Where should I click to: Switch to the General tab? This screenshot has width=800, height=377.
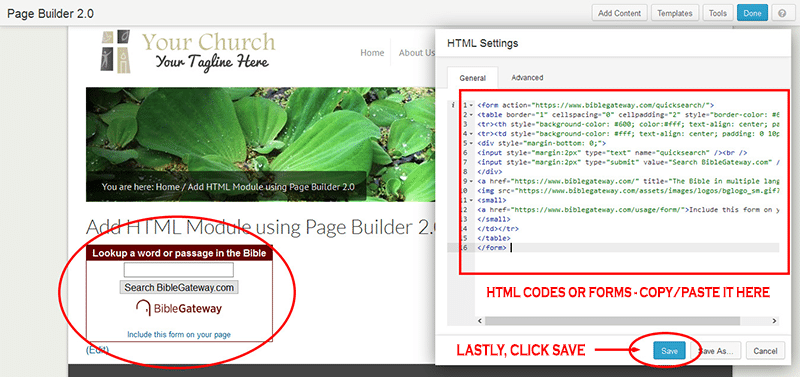[x=472, y=78]
